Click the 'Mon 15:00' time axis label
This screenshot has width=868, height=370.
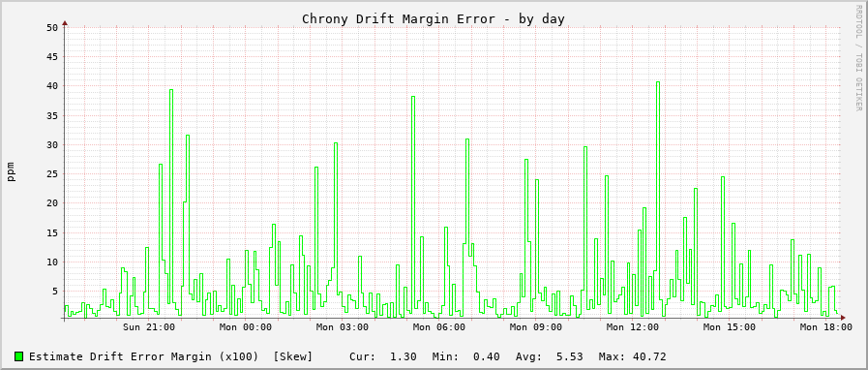[x=730, y=327]
